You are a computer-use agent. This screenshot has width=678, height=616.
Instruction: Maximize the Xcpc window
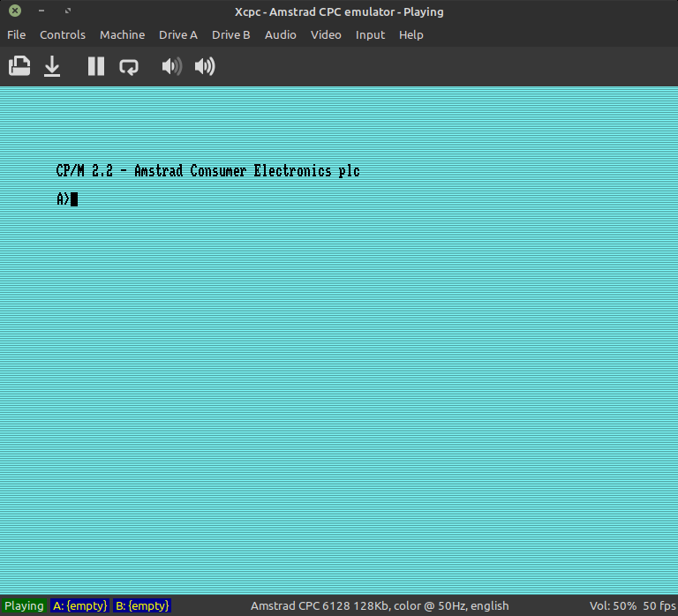point(68,11)
